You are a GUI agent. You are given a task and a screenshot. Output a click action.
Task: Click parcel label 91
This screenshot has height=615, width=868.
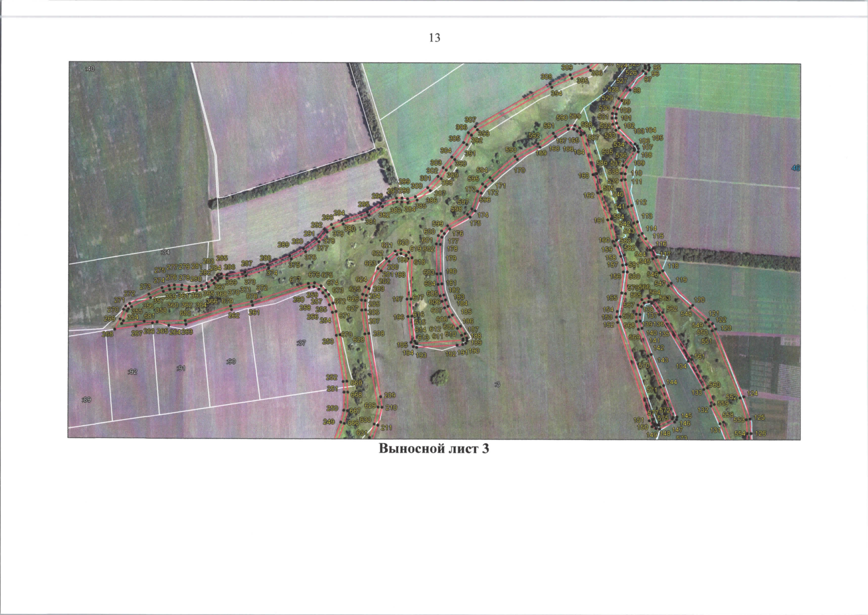point(180,368)
